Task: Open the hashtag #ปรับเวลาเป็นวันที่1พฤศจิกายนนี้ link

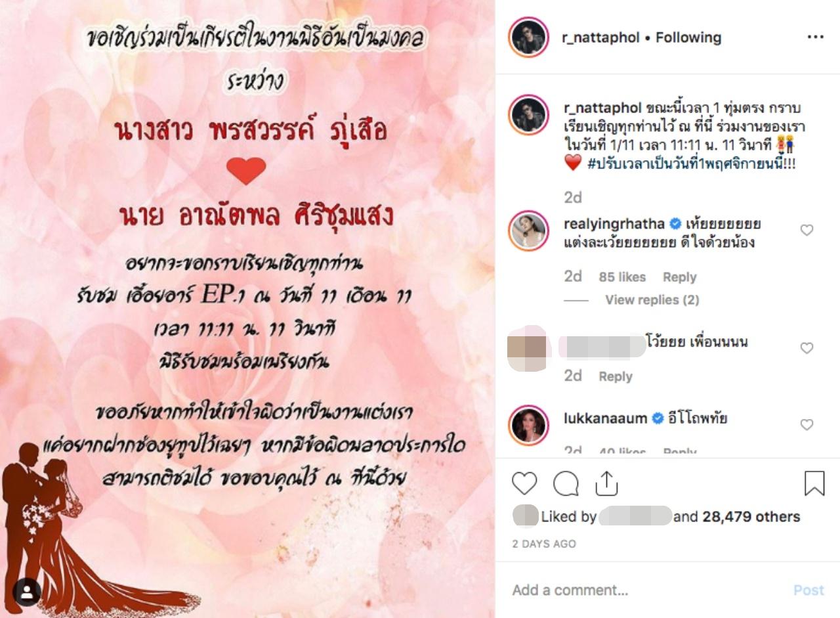Action: click(692, 164)
